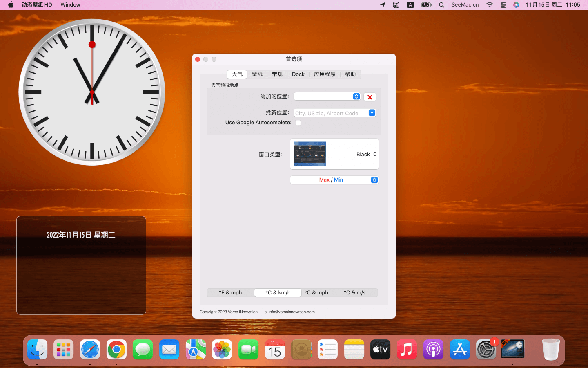588x368 pixels.
Task: Open the Max / Min dropdown menu
Action: coord(374,180)
